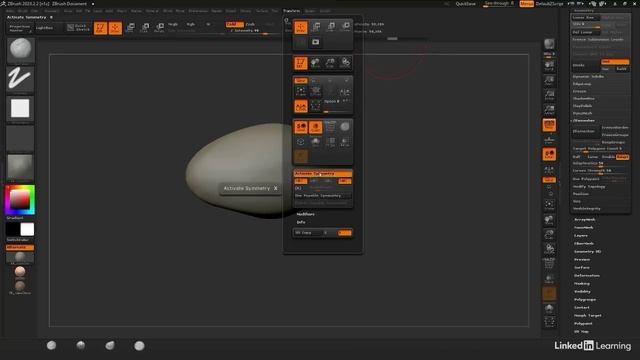The width and height of the screenshot is (640, 360).
Task: Select Scale in Transform palette
Action: (x=331, y=27)
